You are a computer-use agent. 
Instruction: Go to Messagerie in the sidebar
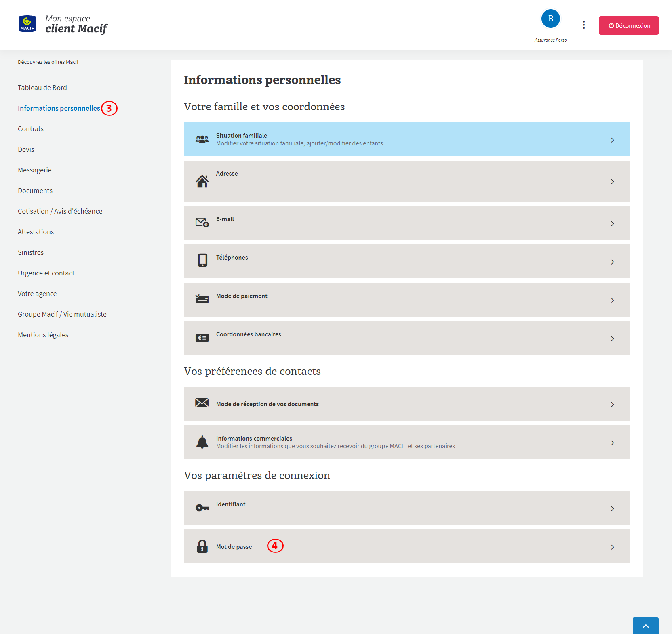click(x=35, y=170)
